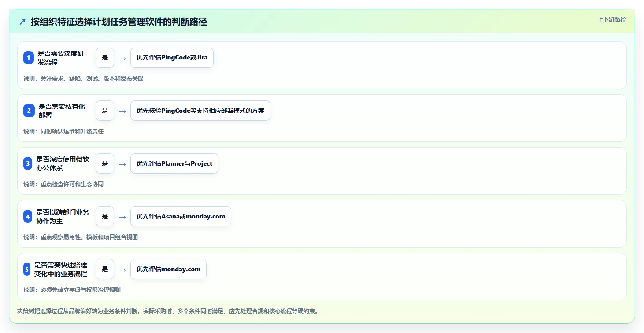Click the question 是否需要深度研发流程
The height and width of the screenshot is (333, 644).
(61, 58)
